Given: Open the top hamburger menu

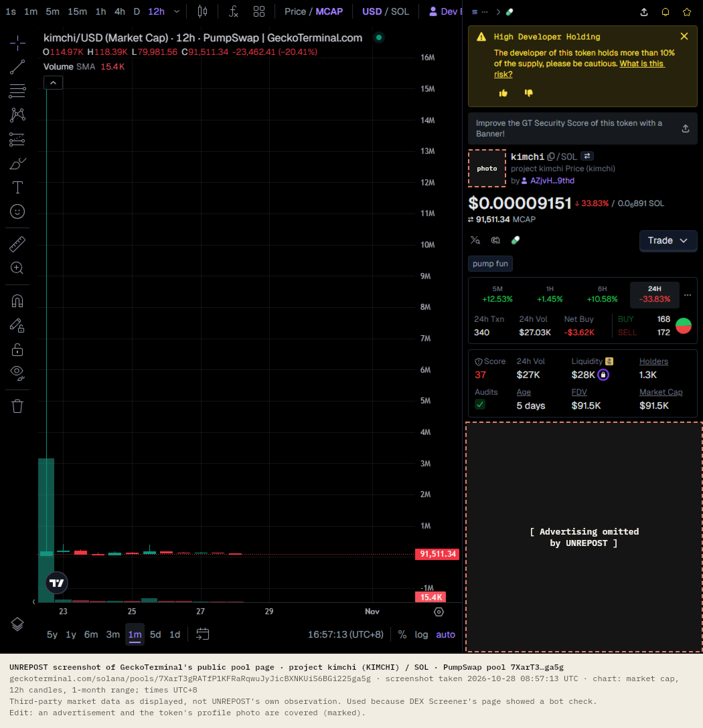Looking at the screenshot, I should click(475, 12).
